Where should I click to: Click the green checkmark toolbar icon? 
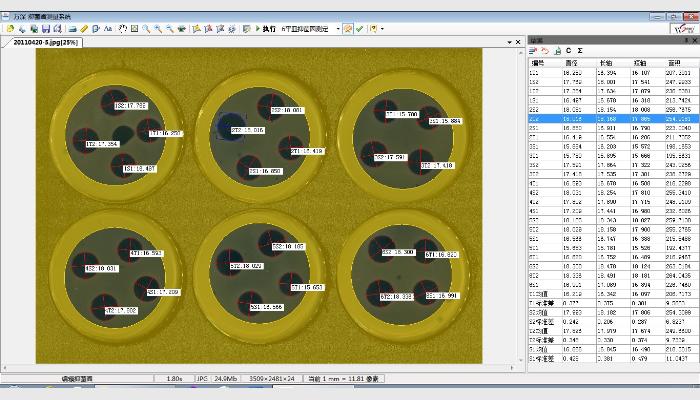359,29
